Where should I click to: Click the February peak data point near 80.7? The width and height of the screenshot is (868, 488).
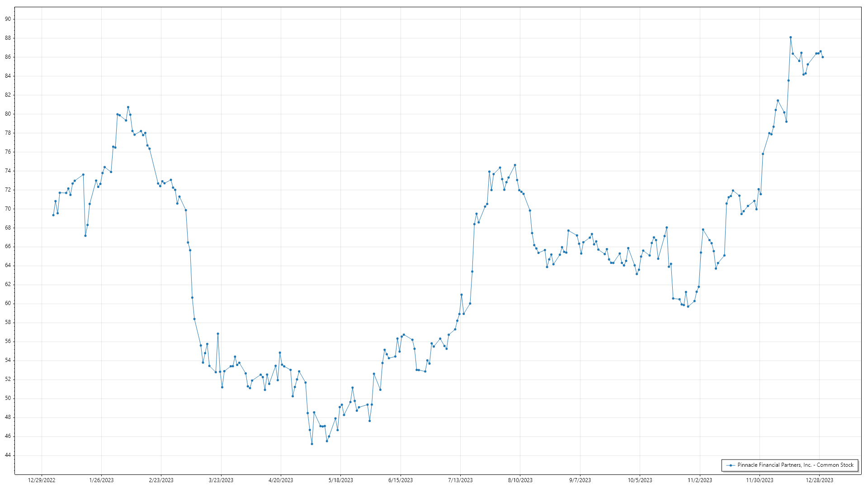click(x=128, y=107)
